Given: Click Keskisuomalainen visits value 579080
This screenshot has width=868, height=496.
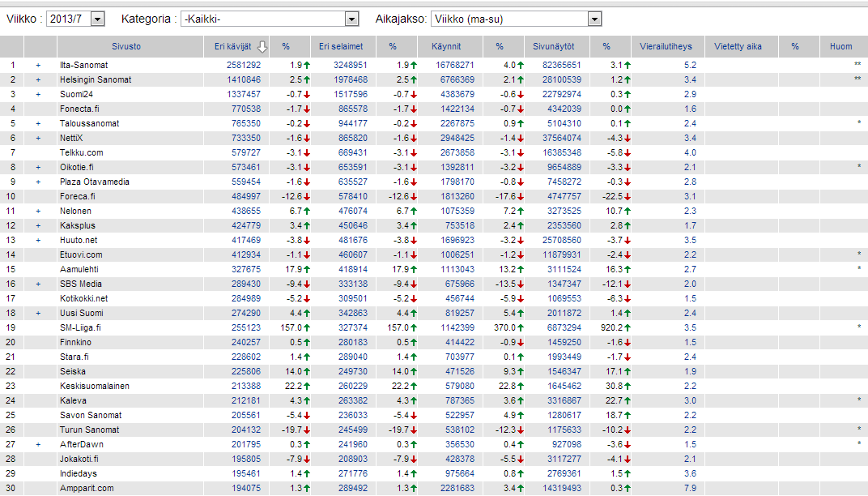Looking at the screenshot, I should click(x=459, y=387).
